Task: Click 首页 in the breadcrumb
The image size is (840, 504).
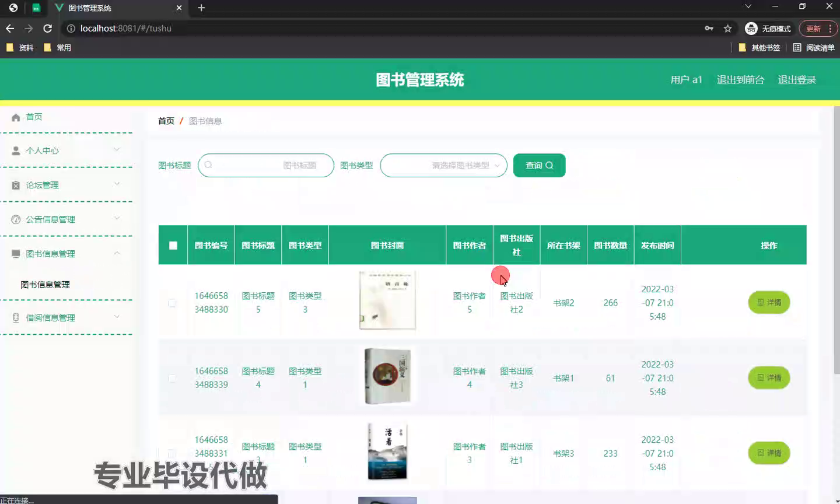Action: click(166, 121)
